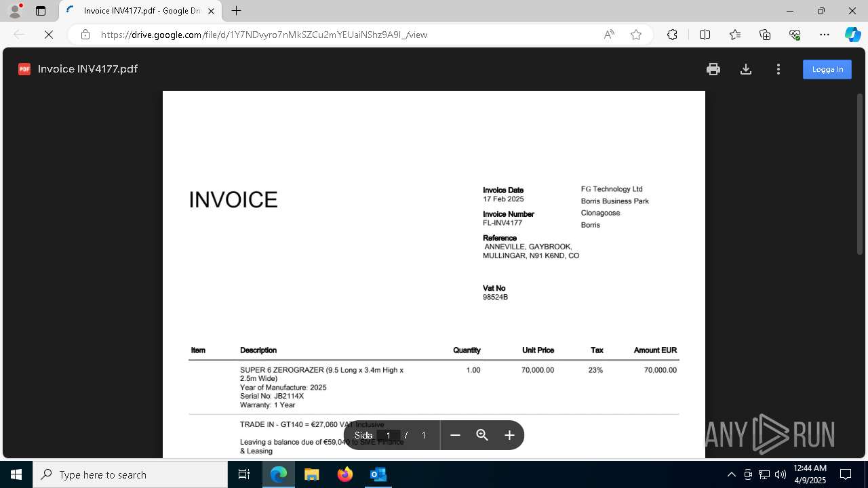The width and height of the screenshot is (868, 488).
Task: Add this page to favorites star
Action: coord(636,35)
